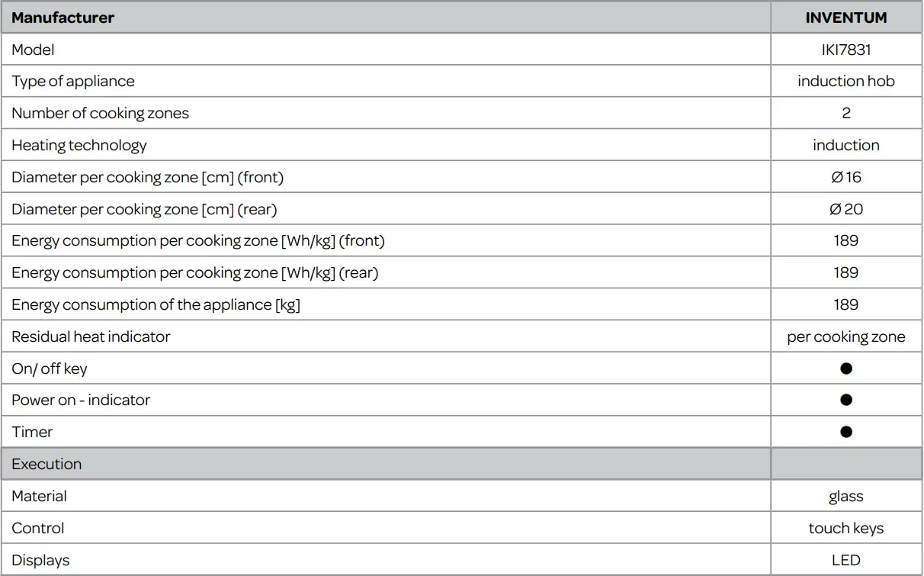Click the Heating technology row label
924x576 pixels.
[79, 145]
